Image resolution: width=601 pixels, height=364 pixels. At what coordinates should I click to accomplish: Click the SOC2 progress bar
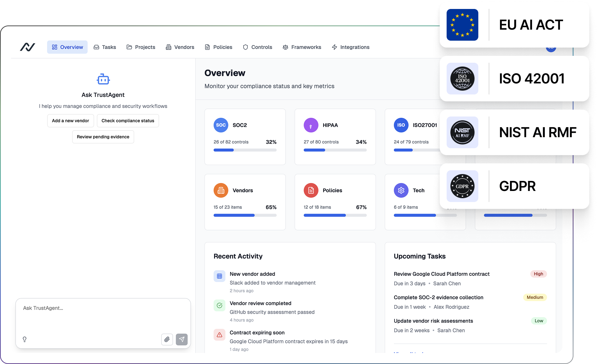coord(245,150)
